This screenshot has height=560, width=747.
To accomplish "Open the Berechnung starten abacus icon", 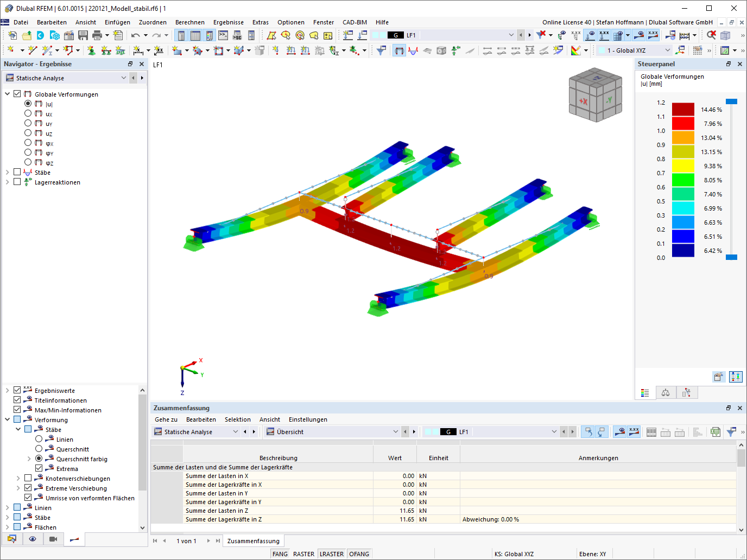I will [685, 35].
